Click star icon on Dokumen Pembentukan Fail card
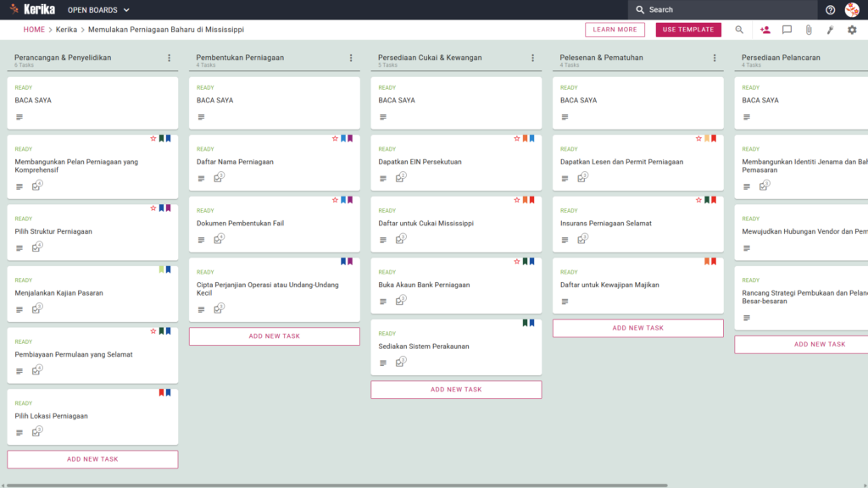Image resolution: width=868 pixels, height=488 pixels. click(335, 200)
